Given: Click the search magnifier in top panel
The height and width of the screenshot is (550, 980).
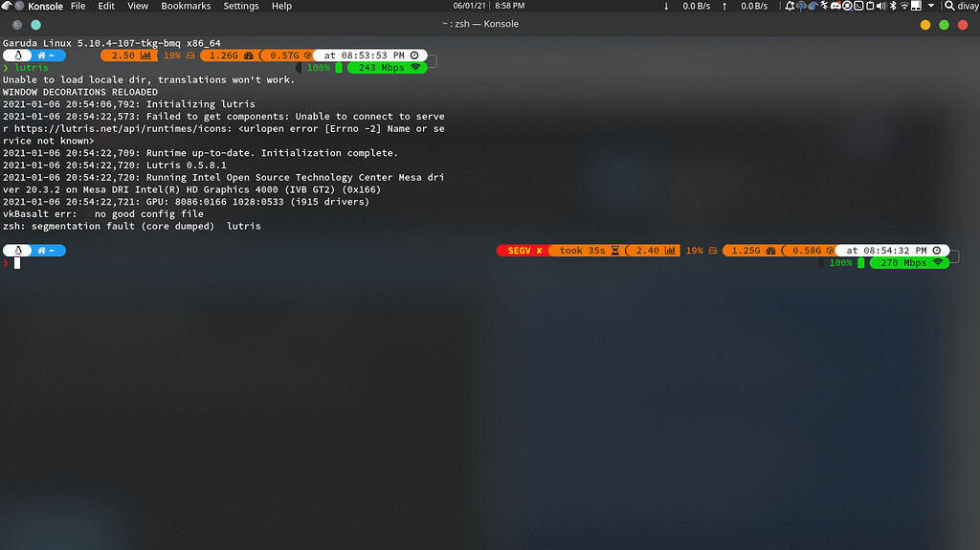Looking at the screenshot, I should 947,6.
